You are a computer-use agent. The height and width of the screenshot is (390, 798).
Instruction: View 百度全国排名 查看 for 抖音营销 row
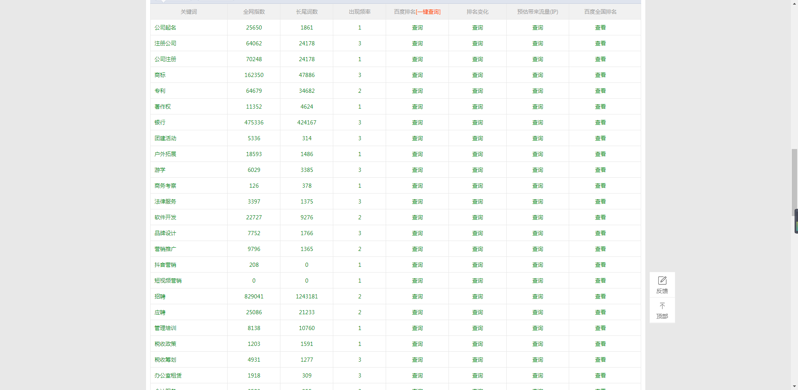coord(601,265)
